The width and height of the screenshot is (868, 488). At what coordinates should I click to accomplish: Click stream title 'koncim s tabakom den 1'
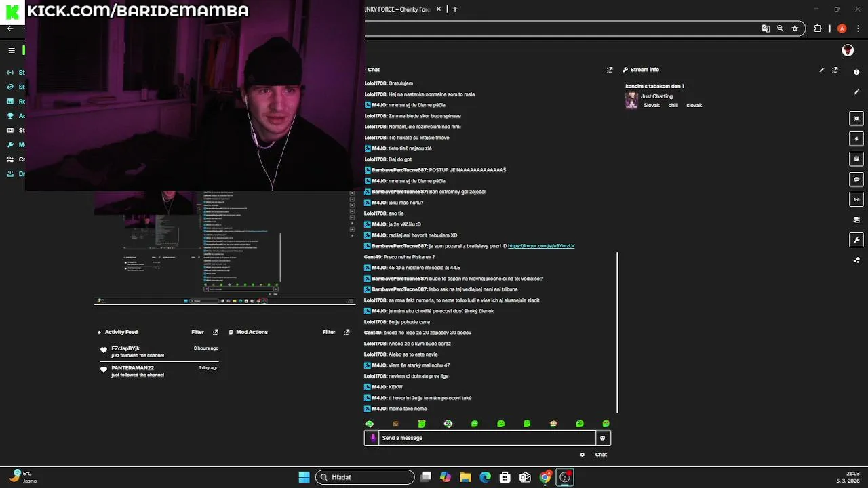click(x=654, y=86)
